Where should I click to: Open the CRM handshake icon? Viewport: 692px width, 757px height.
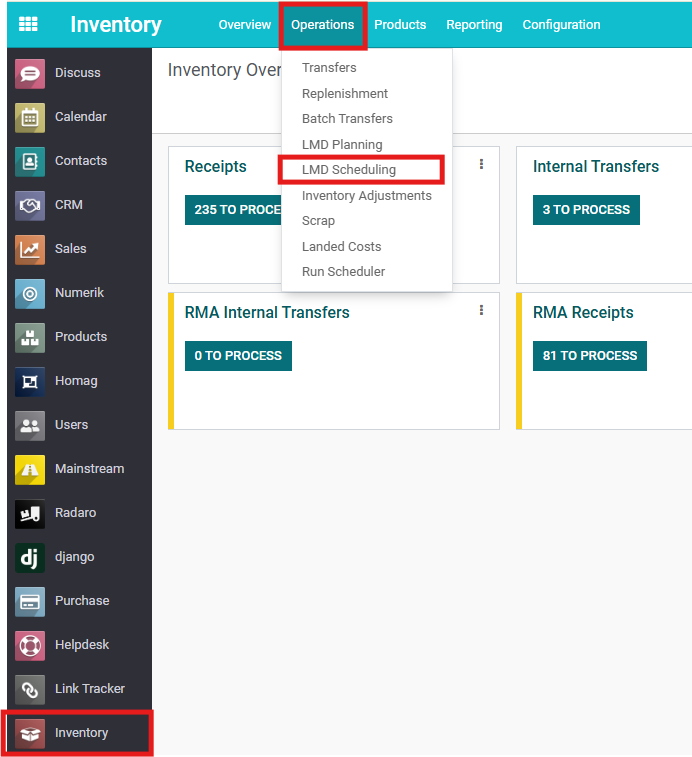(30, 205)
